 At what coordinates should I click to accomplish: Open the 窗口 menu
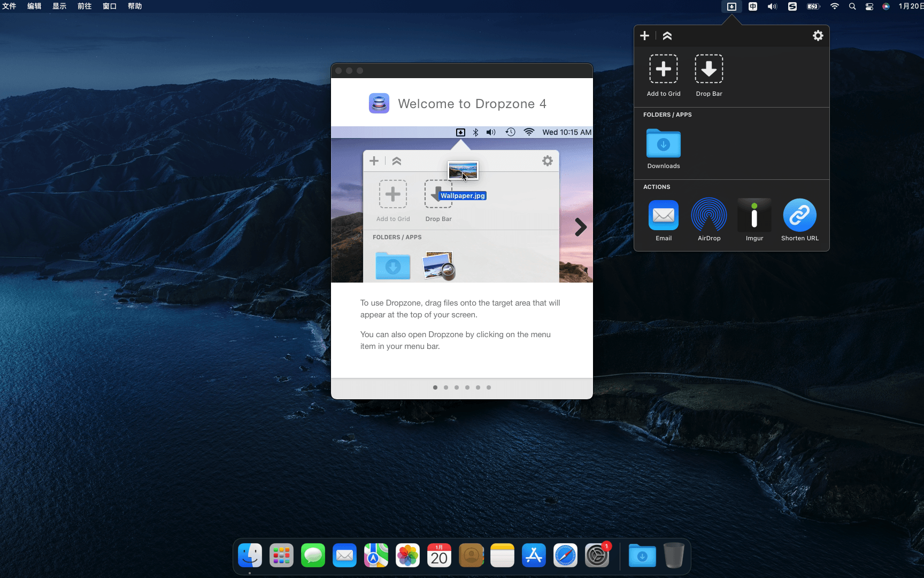[x=110, y=6]
